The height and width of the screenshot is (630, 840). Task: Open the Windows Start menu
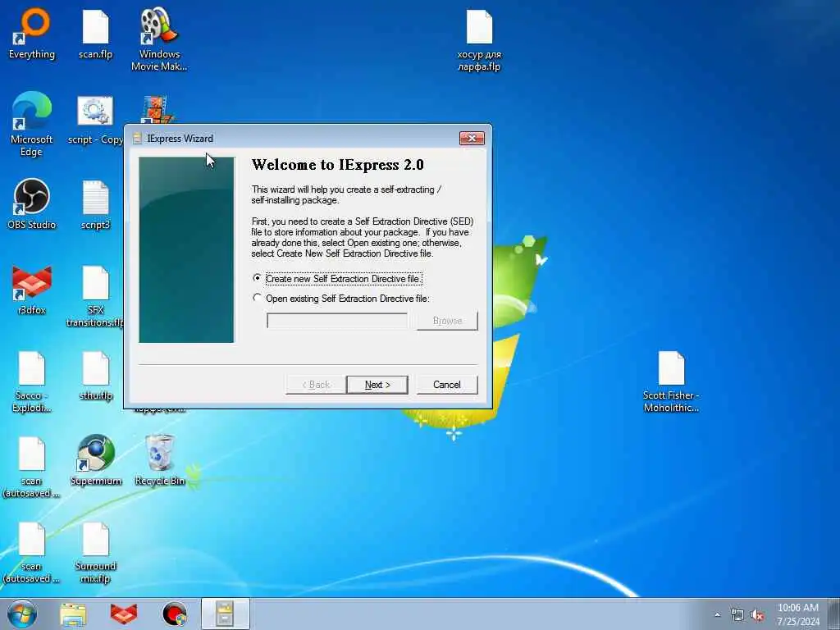(x=22, y=614)
